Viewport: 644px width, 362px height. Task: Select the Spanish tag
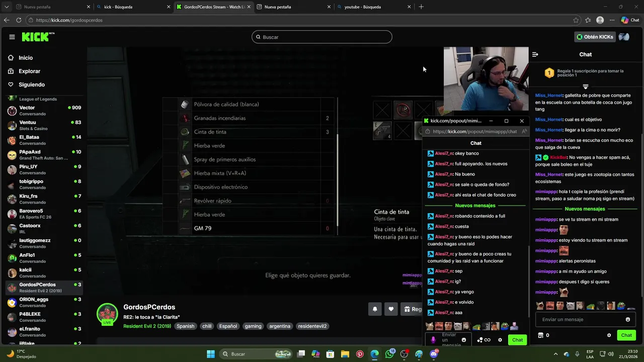pyautogui.click(x=185, y=326)
